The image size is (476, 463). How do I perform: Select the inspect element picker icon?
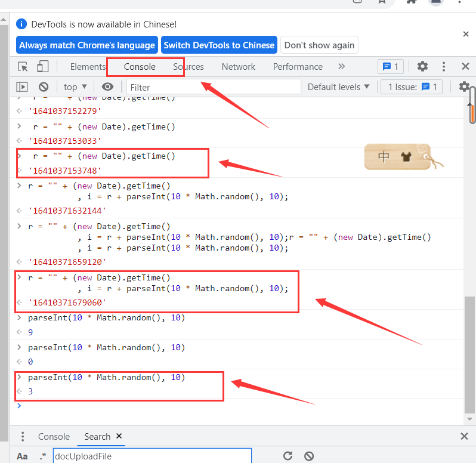(x=23, y=66)
